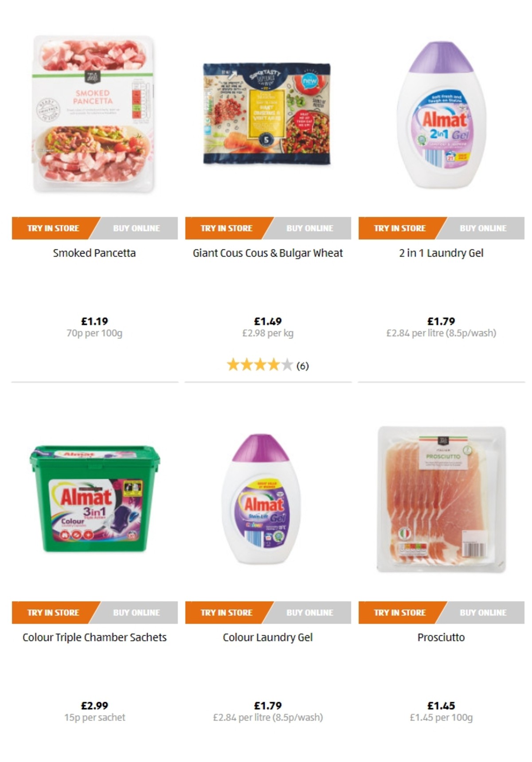This screenshot has height=762, width=532.
Task: Click TRY IN STORE for Colour Laundry Gel
Action: [226, 613]
